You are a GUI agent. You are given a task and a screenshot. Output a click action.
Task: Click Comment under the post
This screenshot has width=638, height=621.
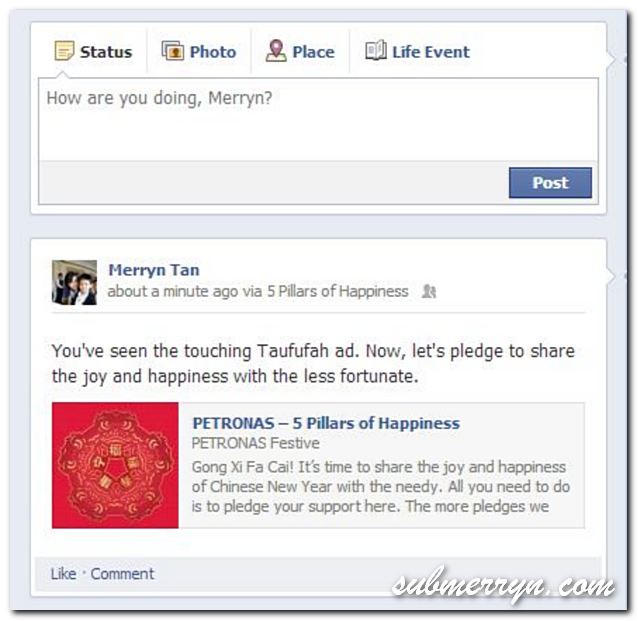point(122,574)
